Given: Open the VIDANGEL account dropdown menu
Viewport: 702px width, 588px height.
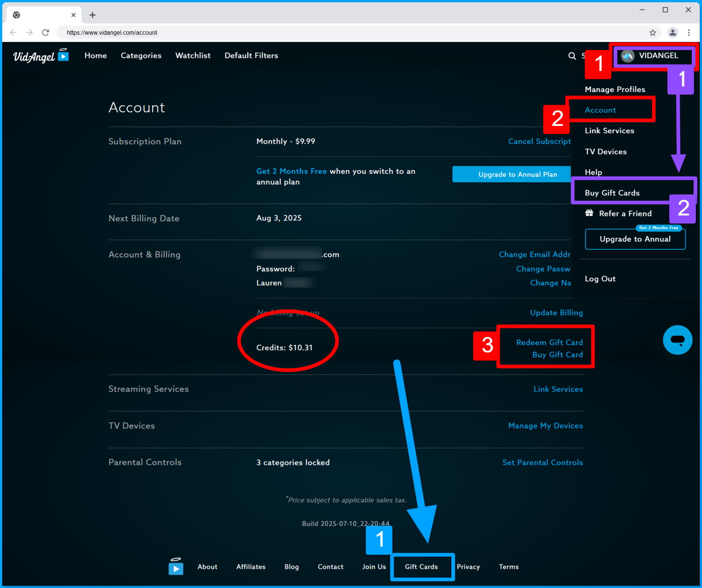Looking at the screenshot, I should (x=653, y=56).
